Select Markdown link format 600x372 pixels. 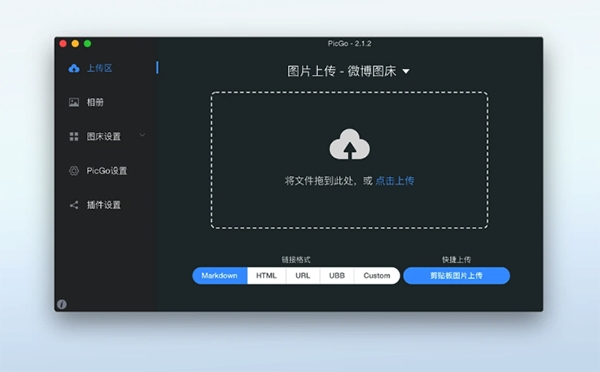(x=220, y=276)
